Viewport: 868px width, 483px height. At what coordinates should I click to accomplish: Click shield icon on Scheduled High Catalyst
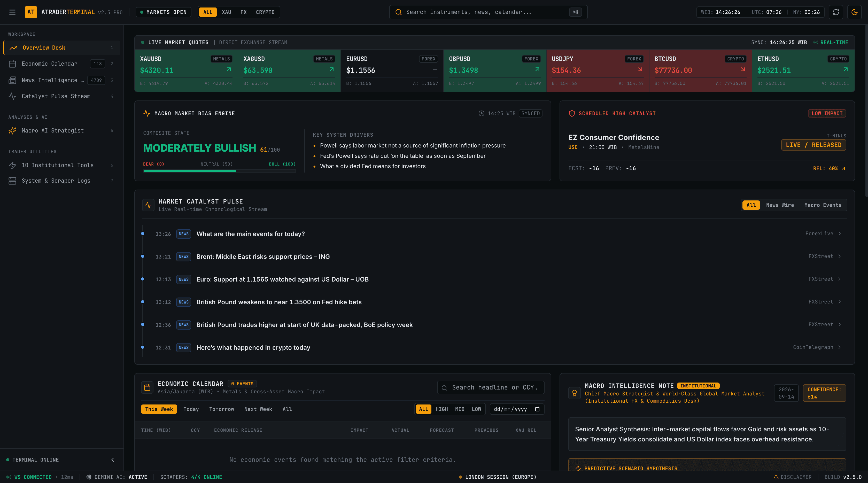(572, 113)
